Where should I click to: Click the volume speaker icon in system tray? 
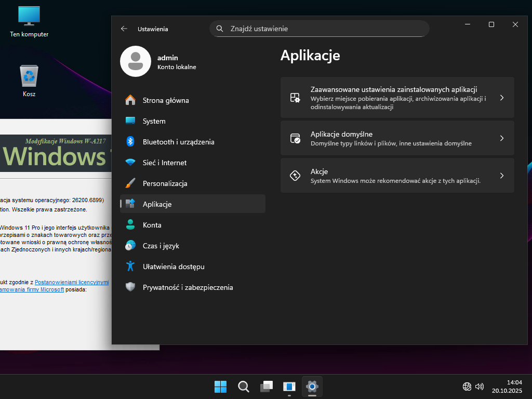480,387
